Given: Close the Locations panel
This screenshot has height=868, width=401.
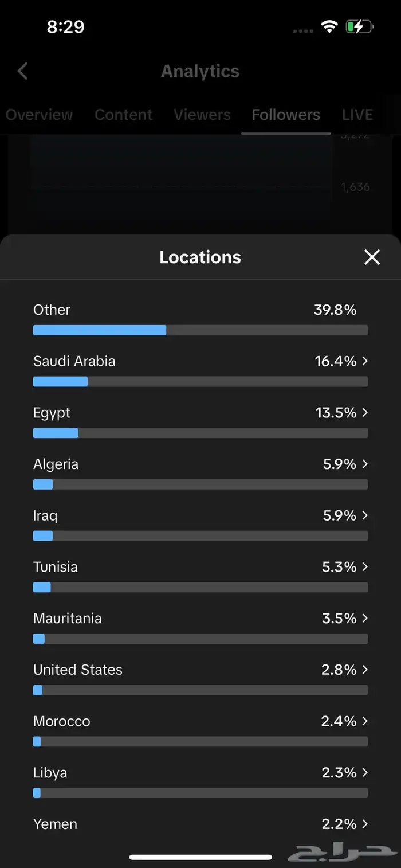Looking at the screenshot, I should 372,257.
